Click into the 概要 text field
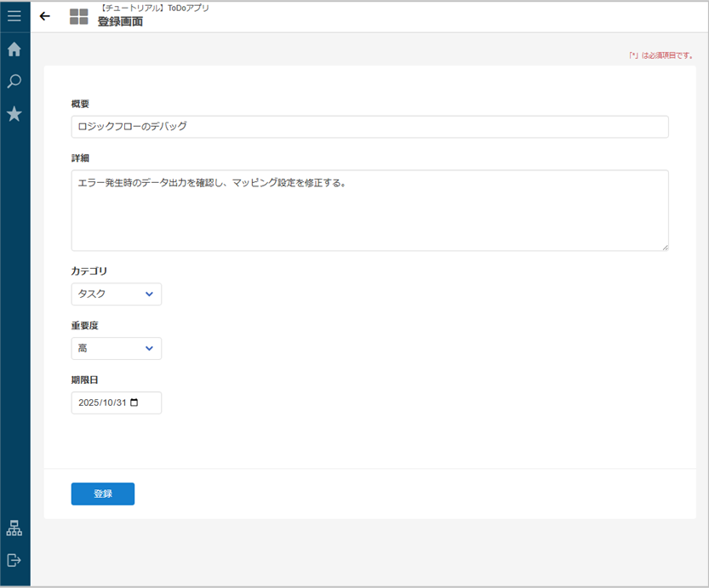Image resolution: width=709 pixels, height=588 pixels. [x=369, y=127]
